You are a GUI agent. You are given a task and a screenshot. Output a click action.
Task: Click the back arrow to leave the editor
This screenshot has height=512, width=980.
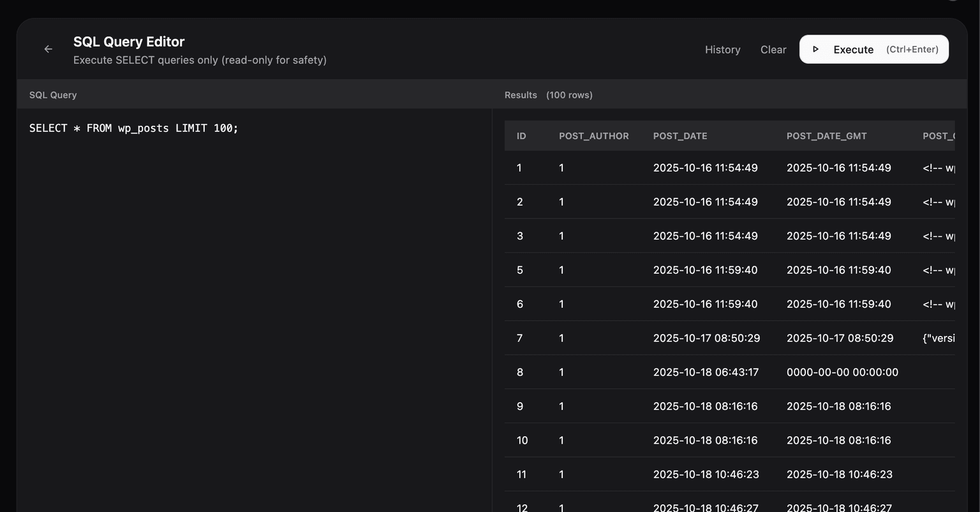coord(48,49)
